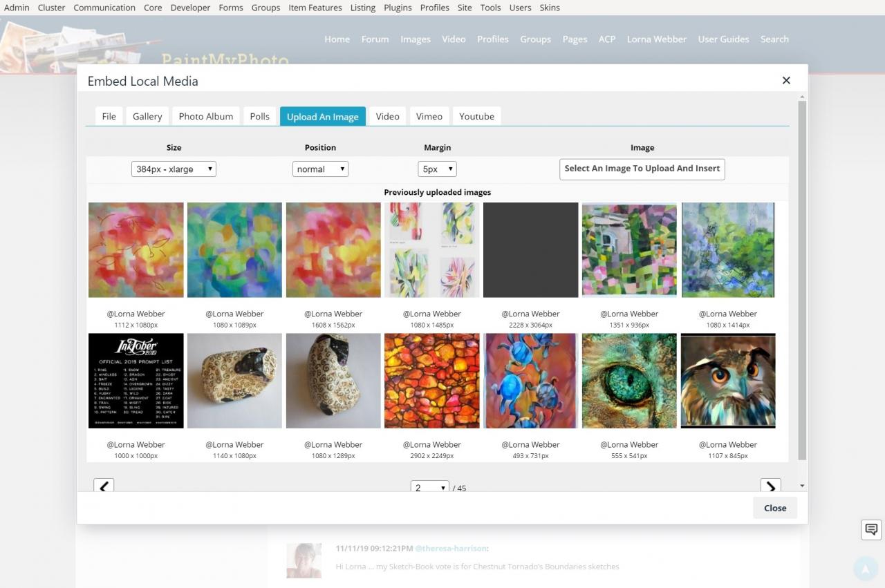Select the green eye close-up thumbnail

click(629, 381)
